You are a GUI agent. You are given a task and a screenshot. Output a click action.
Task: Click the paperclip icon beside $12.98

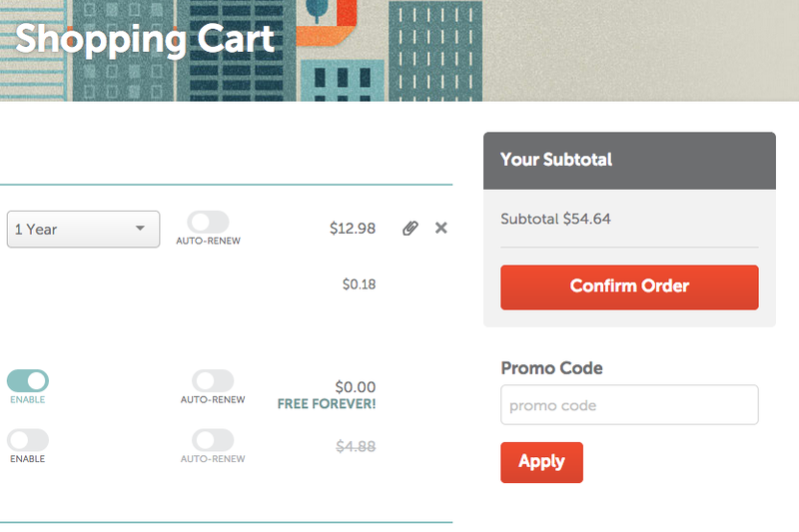410,229
